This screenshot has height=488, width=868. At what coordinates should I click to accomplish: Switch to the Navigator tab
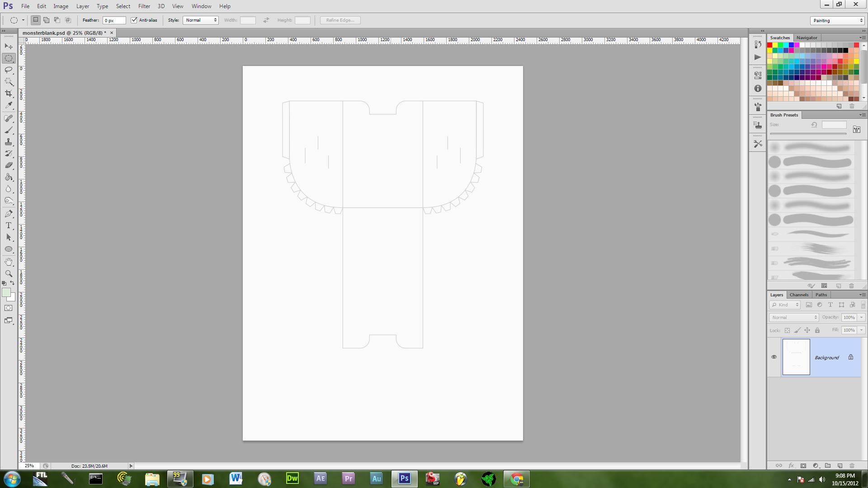point(807,38)
